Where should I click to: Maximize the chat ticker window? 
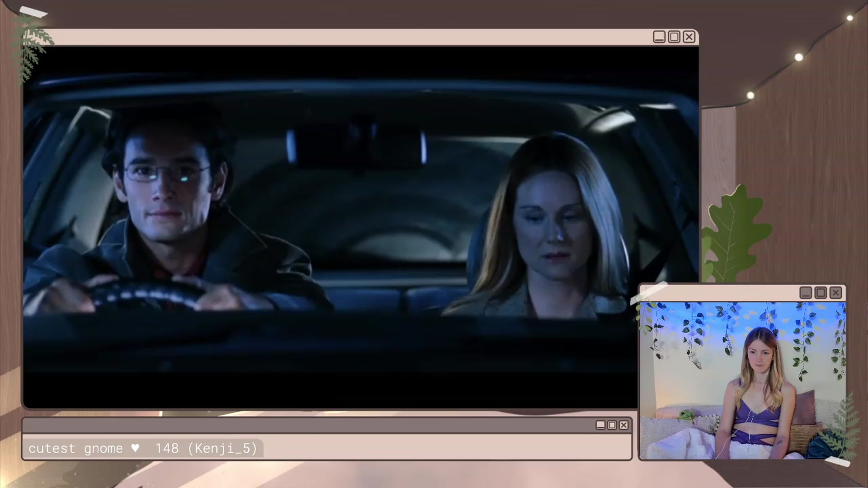pyautogui.click(x=612, y=425)
